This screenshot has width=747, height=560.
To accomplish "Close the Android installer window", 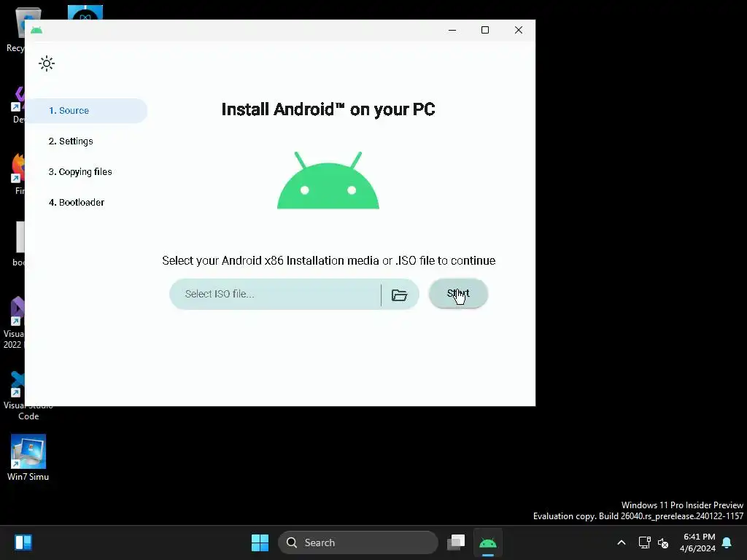I will click(519, 30).
